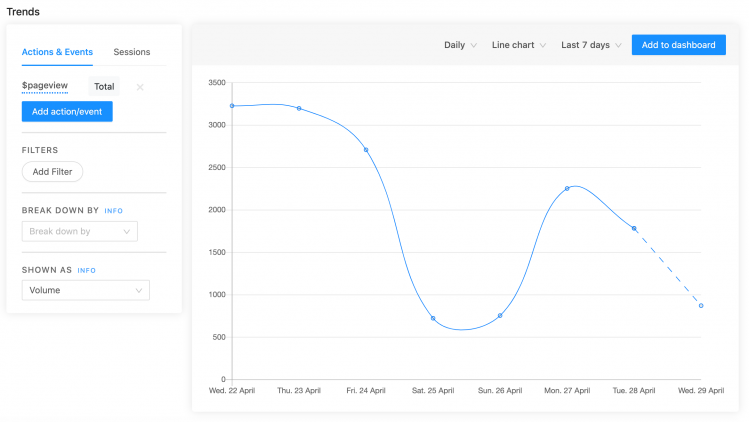Remove the $pageview action with X icon
Image resolution: width=749 pixels, height=422 pixels.
(140, 87)
